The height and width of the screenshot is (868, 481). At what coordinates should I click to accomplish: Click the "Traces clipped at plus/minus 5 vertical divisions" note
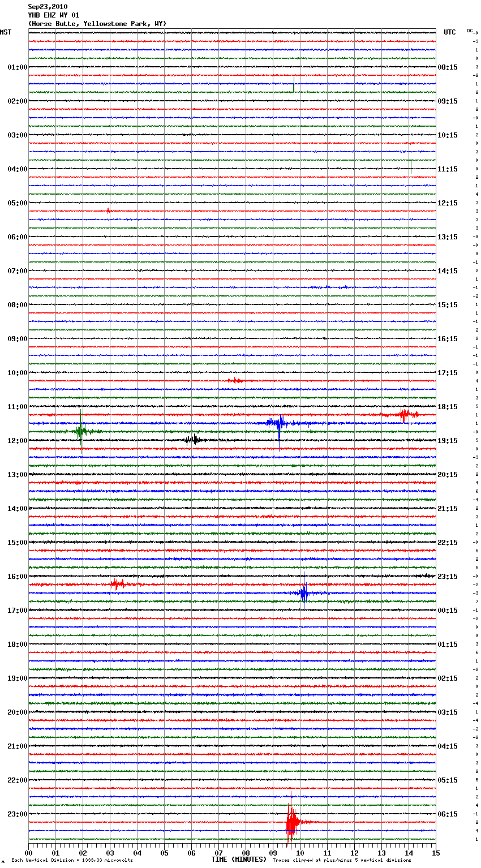pos(342,860)
